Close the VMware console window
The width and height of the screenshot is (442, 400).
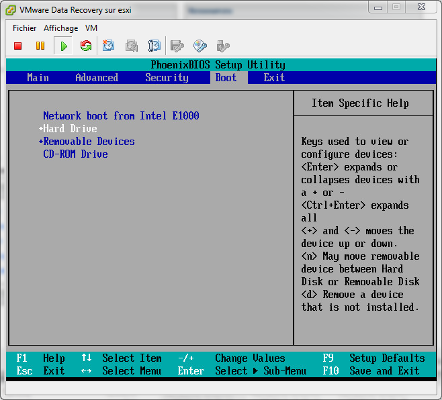tap(421, 7)
